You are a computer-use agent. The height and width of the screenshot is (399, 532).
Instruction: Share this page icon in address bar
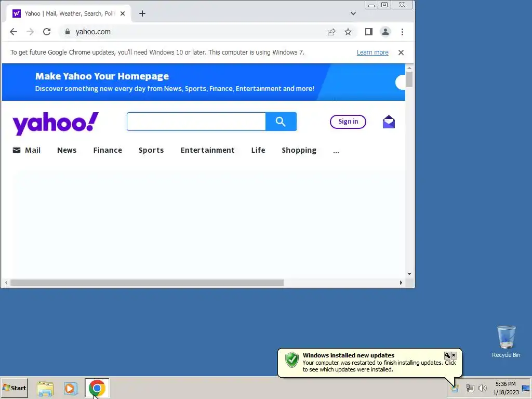tap(331, 32)
